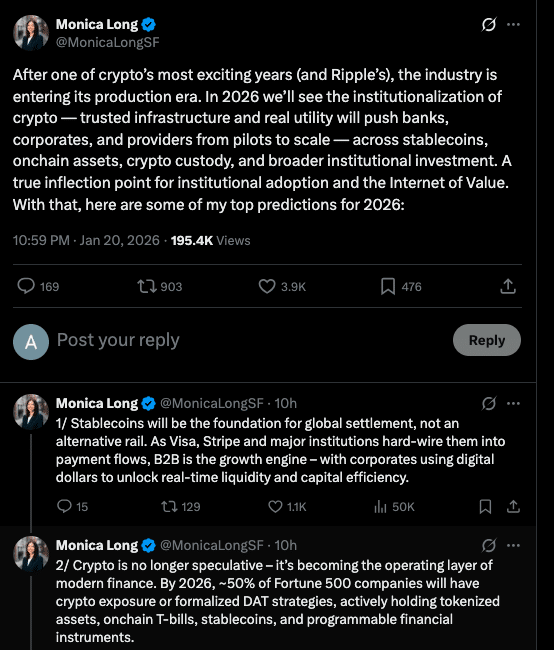554x650 pixels.
Task: View analytics showing 50K views
Action: tap(394, 507)
